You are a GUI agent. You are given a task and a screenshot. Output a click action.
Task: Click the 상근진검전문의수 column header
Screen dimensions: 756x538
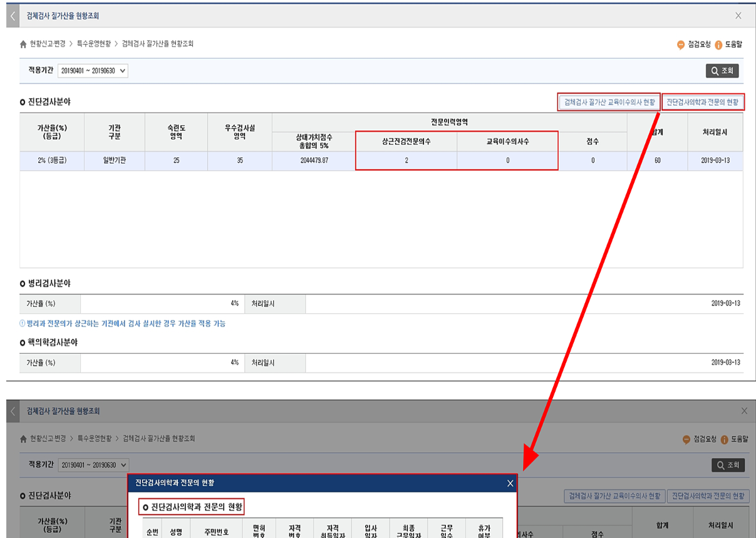(406, 142)
